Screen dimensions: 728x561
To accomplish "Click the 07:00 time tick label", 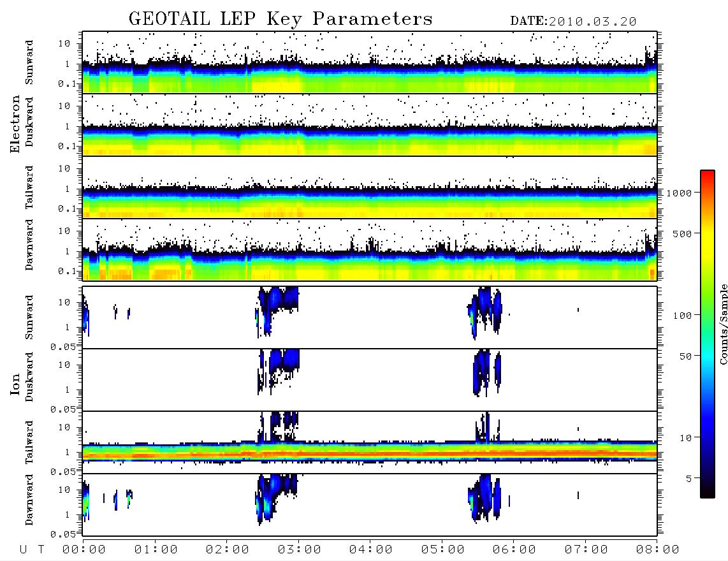I will [x=586, y=550].
